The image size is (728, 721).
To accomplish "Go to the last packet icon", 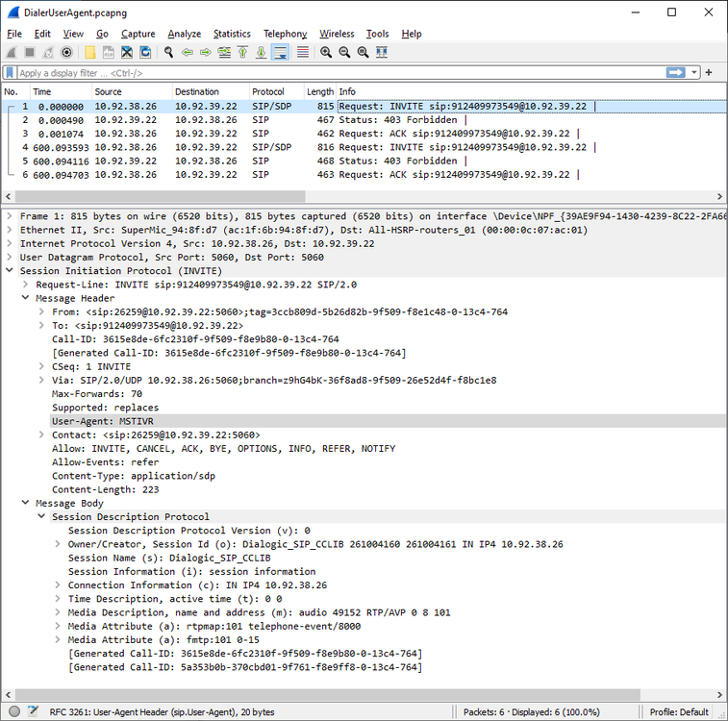I will coord(261,52).
